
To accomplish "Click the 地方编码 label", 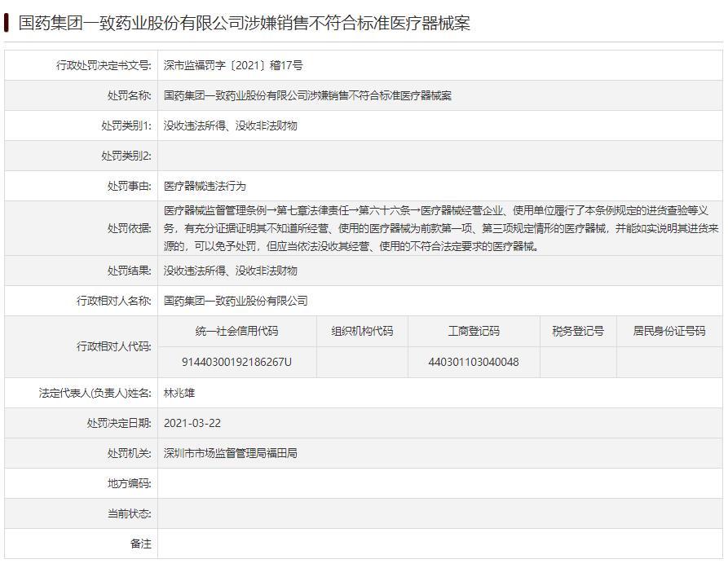I will [x=129, y=483].
